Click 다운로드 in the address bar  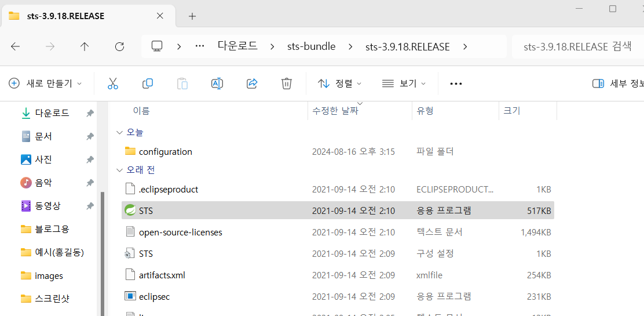pos(238,46)
